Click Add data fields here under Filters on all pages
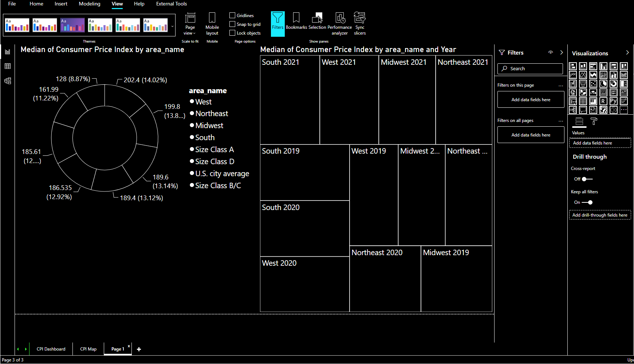Image resolution: width=634 pixels, height=364 pixels. pos(531,135)
